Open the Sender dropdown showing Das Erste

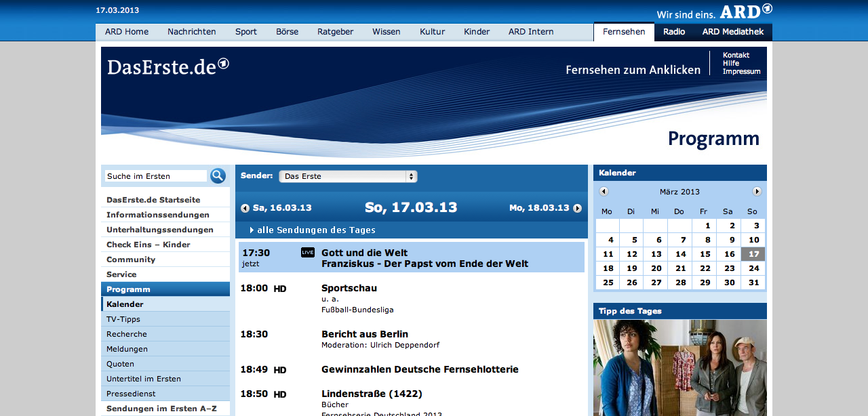(x=348, y=176)
